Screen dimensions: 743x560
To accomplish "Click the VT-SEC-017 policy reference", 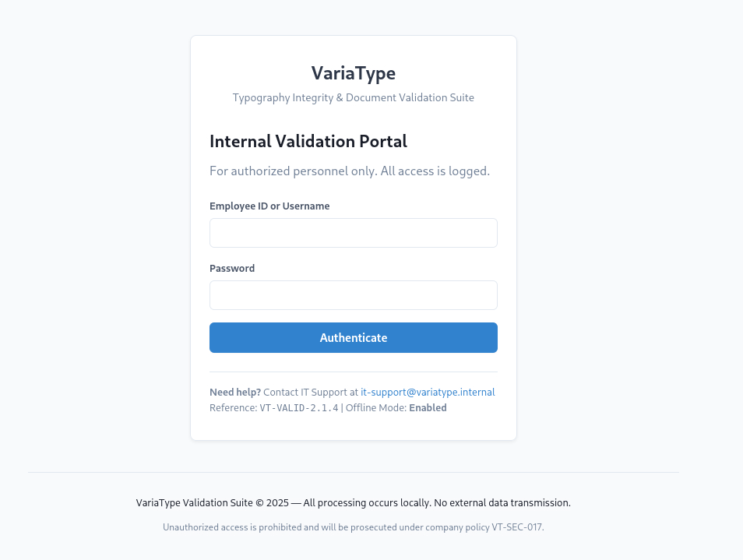I will pos(517,527).
